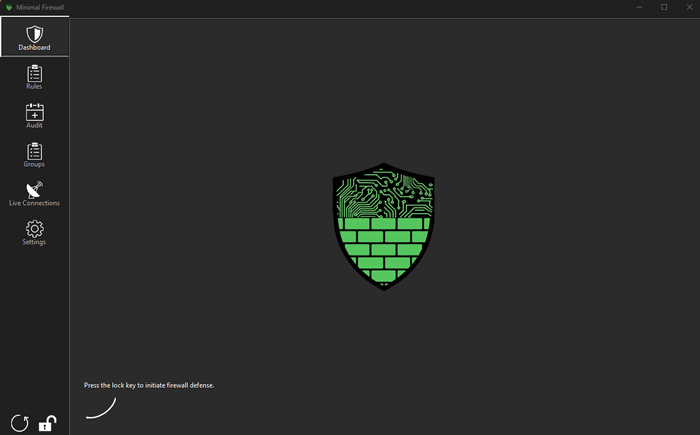Open the Dashboard tab
Viewport: 700px width, 435px height.
(34, 37)
